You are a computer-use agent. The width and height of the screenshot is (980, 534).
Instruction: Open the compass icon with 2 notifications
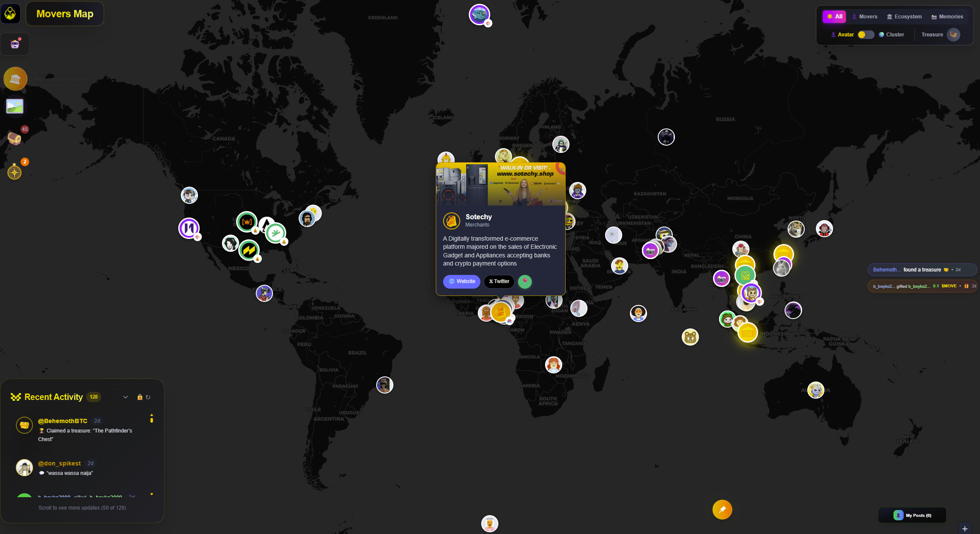14,173
